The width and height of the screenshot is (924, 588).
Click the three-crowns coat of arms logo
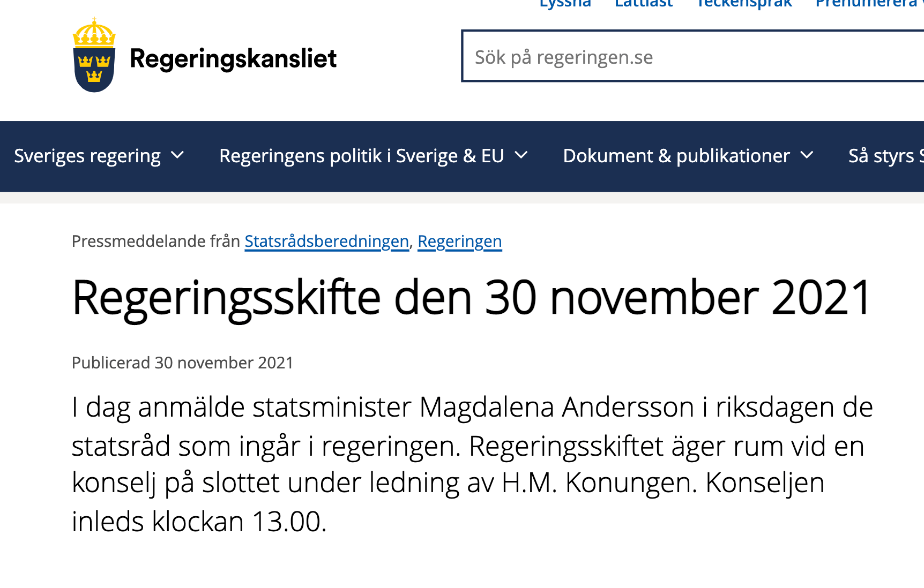pyautogui.click(x=94, y=55)
